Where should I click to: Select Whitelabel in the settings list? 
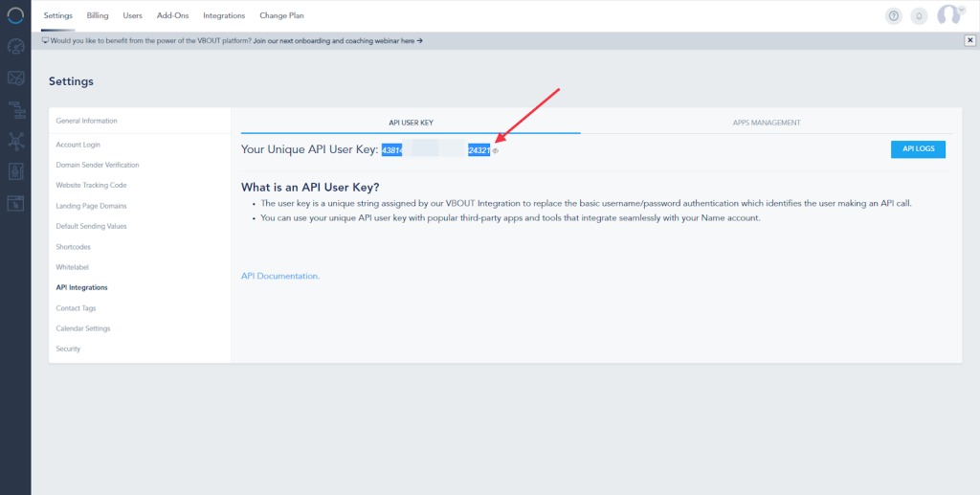coord(72,267)
